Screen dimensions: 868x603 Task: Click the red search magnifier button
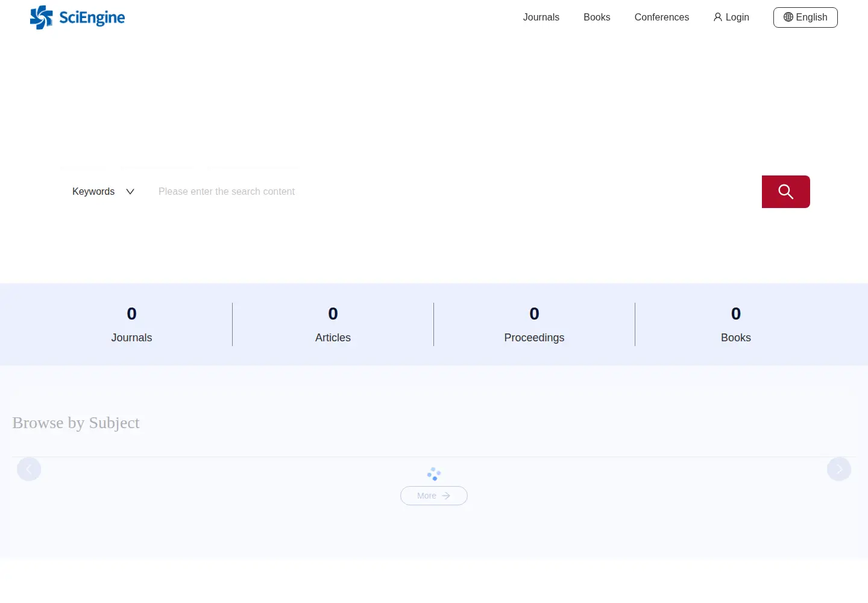(785, 192)
